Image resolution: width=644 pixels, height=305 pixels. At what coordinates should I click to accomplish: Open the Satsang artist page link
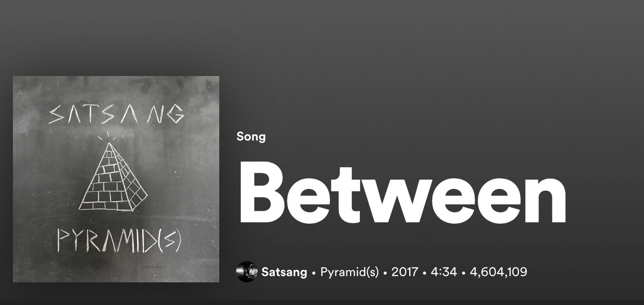[x=284, y=272]
